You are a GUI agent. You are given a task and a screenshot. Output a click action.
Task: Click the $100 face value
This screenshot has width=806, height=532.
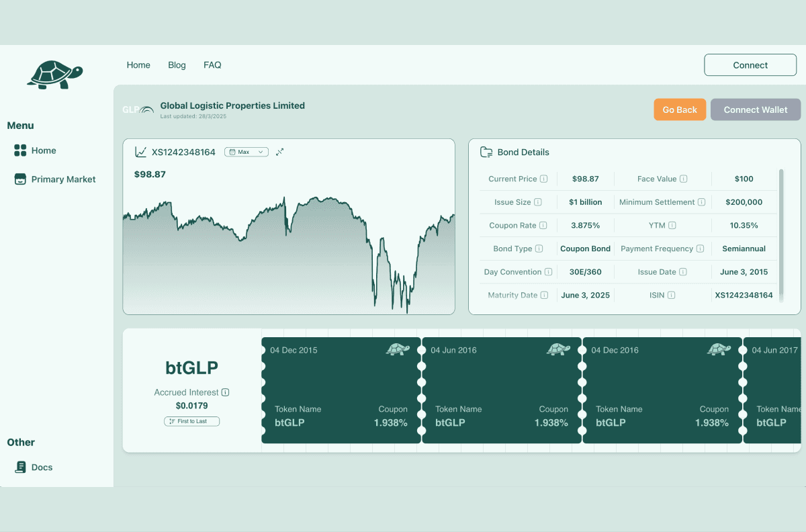pyautogui.click(x=744, y=179)
